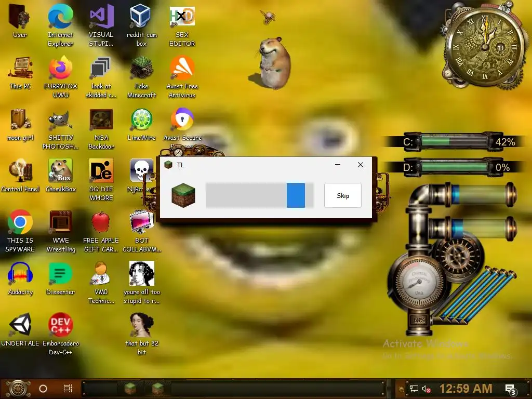The image size is (532, 399).
Task: Open Task View on the taskbar
Action: (68, 389)
